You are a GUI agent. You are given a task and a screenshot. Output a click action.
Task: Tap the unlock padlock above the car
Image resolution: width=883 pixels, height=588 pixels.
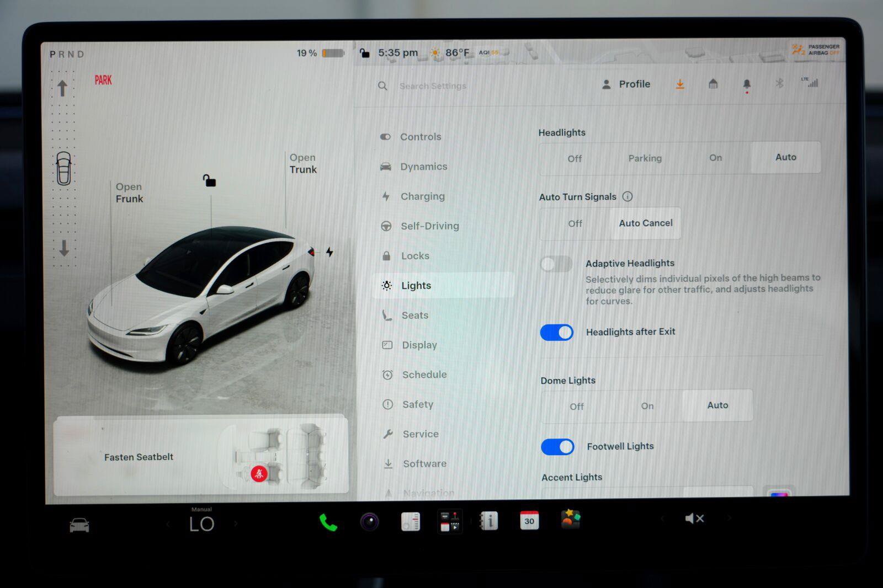[x=209, y=180]
